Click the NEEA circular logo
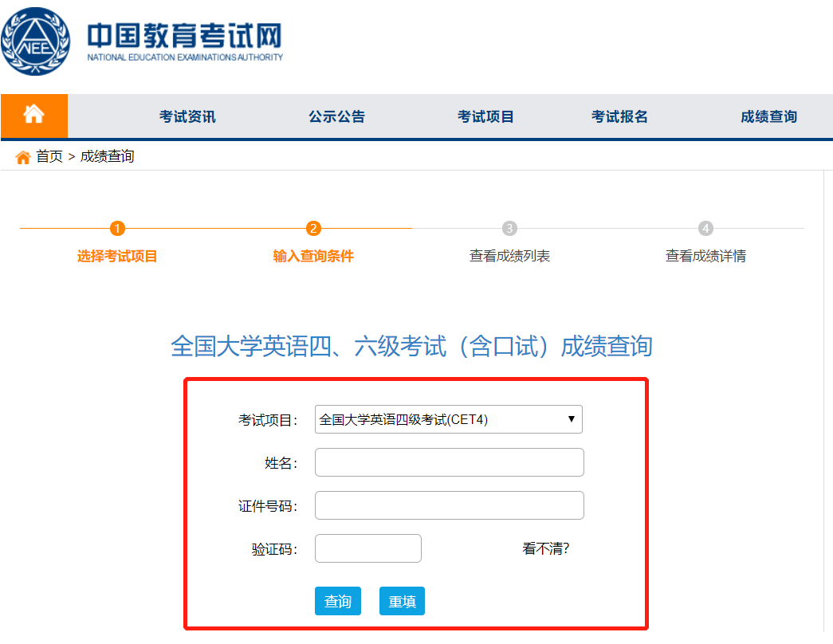Screen dimensions: 833x644 [x=37, y=38]
